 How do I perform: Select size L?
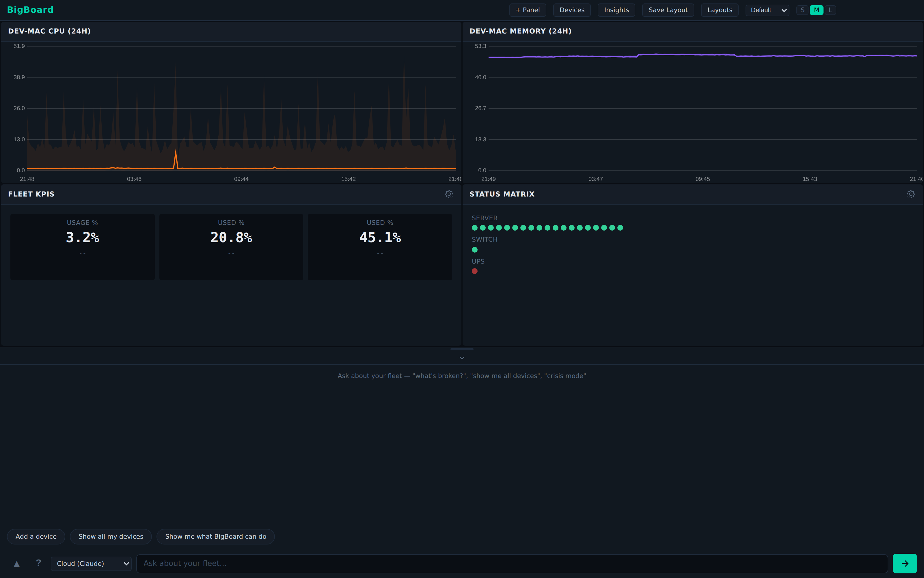[x=830, y=10]
